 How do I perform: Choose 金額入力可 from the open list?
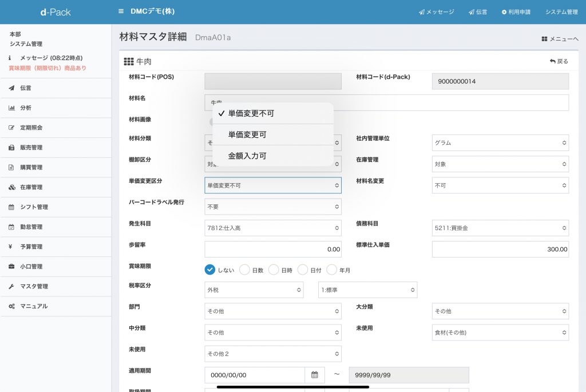pos(273,156)
